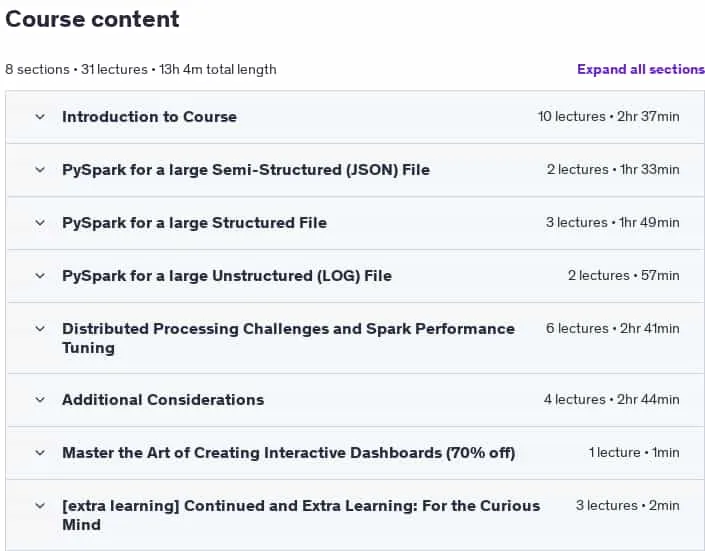The width and height of the screenshot is (705, 551).
Task: Click Continued and Extra Learning section title
Action: coord(301,515)
